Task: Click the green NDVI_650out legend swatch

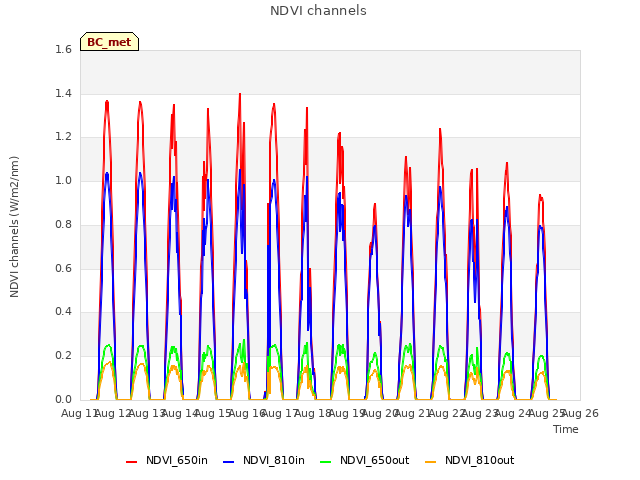Action: [x=326, y=462]
